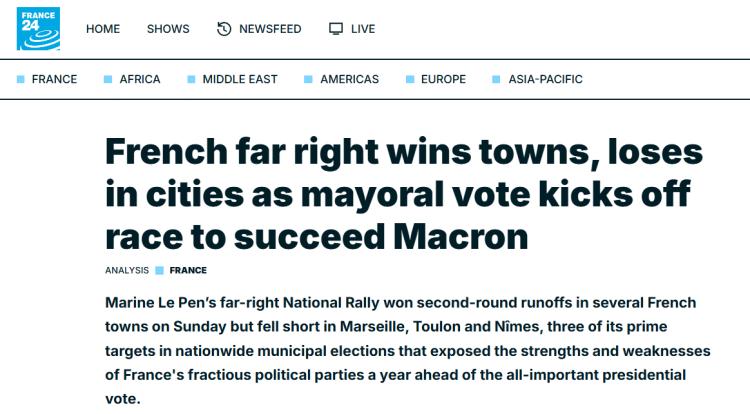
Task: Click the blue square beside France section
Action: pyautogui.click(x=20, y=80)
